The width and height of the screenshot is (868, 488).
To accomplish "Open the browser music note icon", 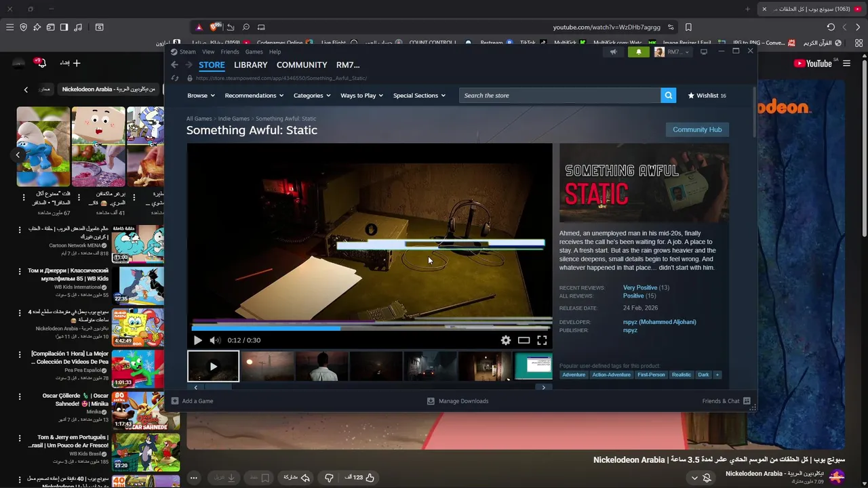I will (77, 27).
